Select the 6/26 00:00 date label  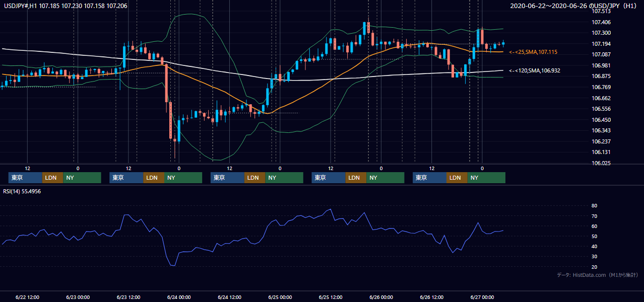coord(381,297)
